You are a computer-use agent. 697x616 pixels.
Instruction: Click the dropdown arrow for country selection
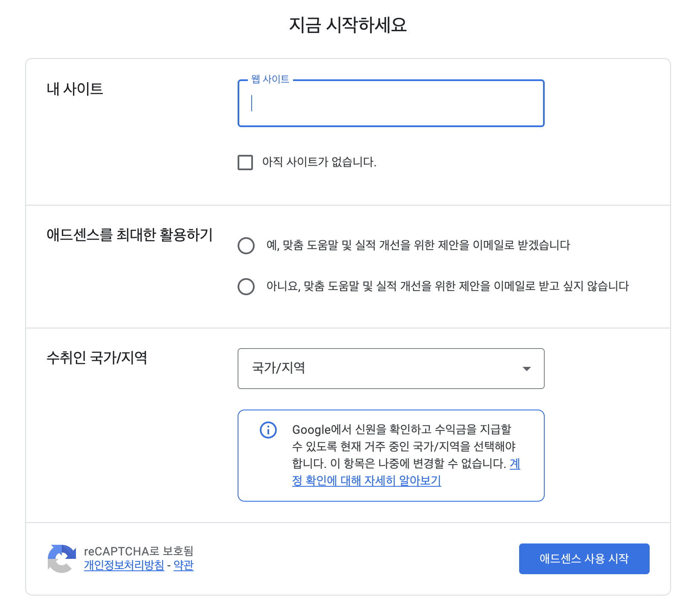[x=527, y=369]
